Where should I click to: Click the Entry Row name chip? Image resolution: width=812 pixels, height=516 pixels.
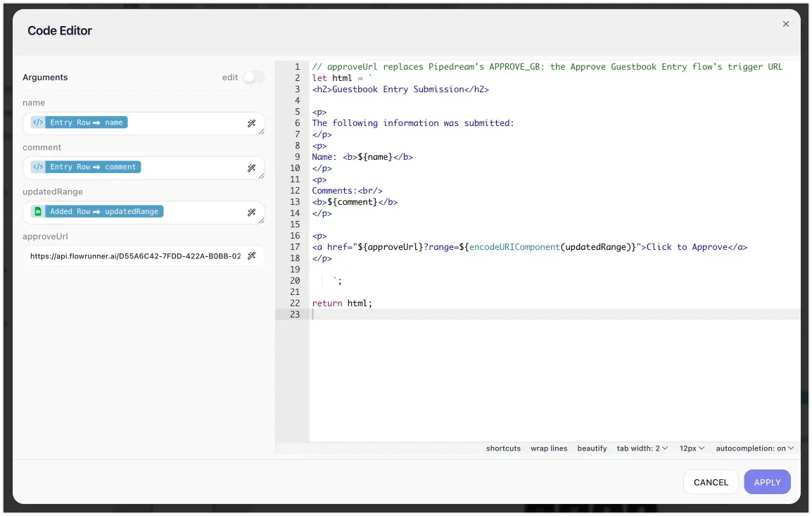(80, 122)
